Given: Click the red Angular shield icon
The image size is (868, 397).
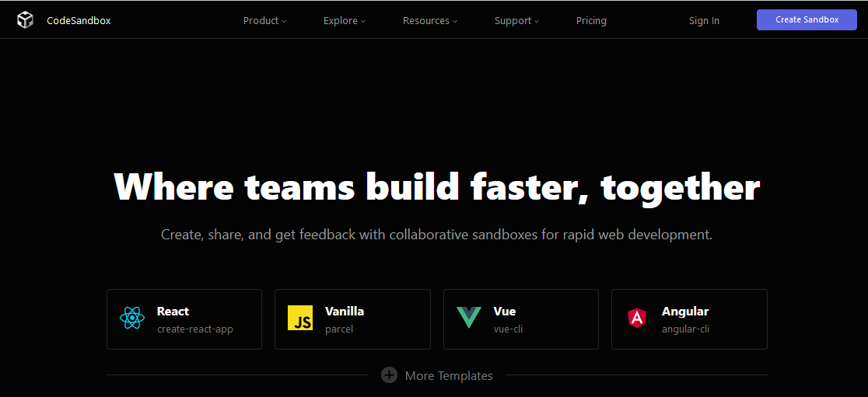Looking at the screenshot, I should point(636,318).
